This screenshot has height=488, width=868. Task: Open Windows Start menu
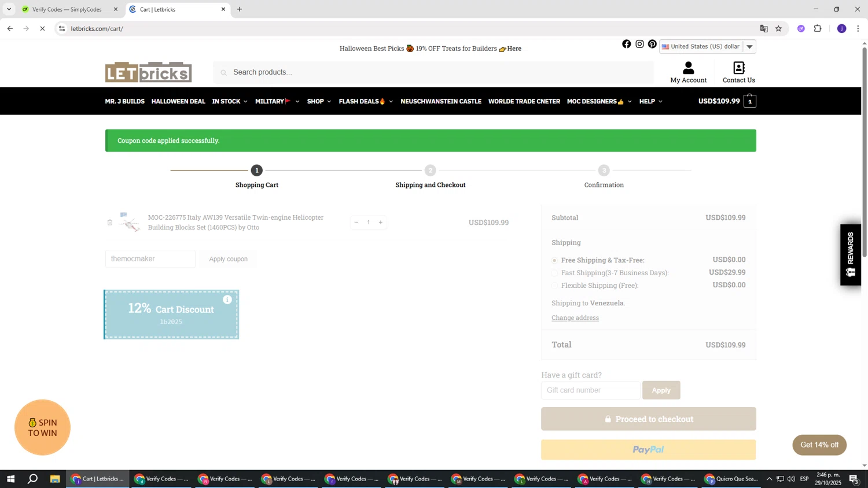10,479
